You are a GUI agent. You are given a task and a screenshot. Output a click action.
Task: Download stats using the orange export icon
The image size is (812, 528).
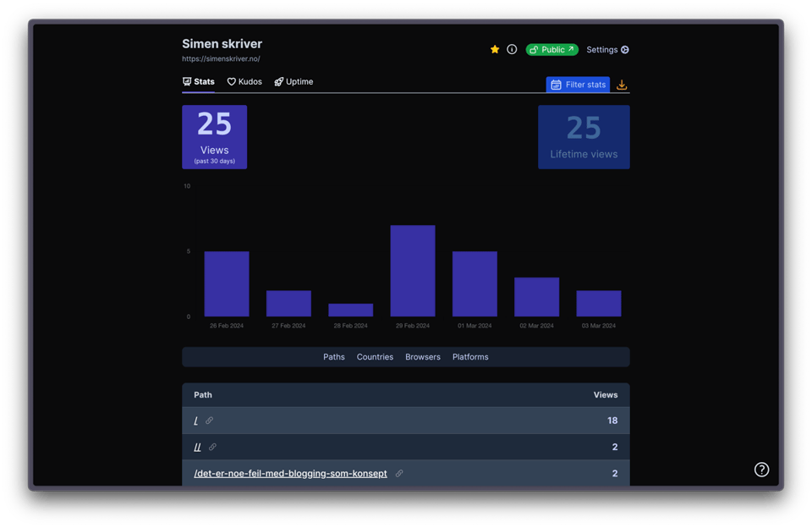(622, 85)
